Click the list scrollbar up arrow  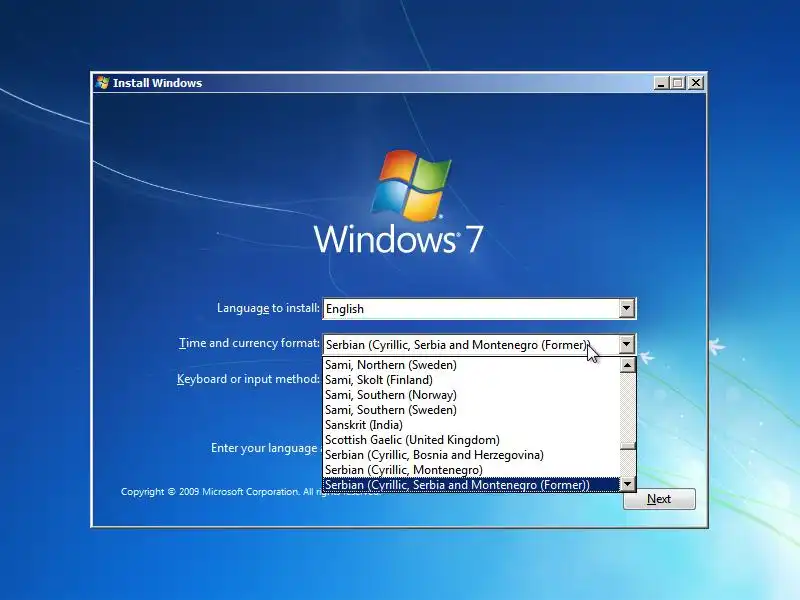[x=628, y=365]
